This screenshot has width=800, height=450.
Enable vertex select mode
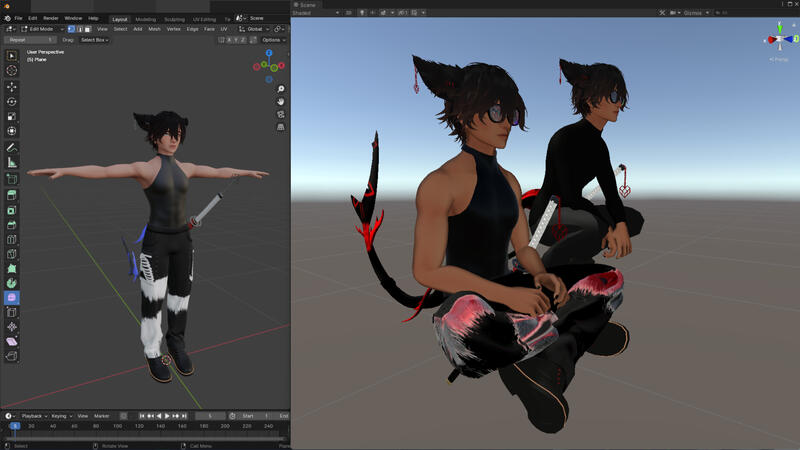(x=71, y=29)
